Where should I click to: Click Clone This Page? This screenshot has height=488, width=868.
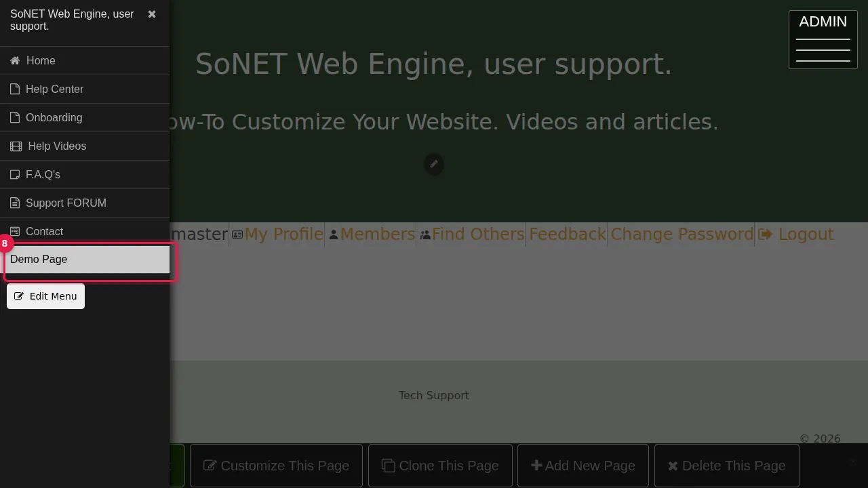pos(440,466)
